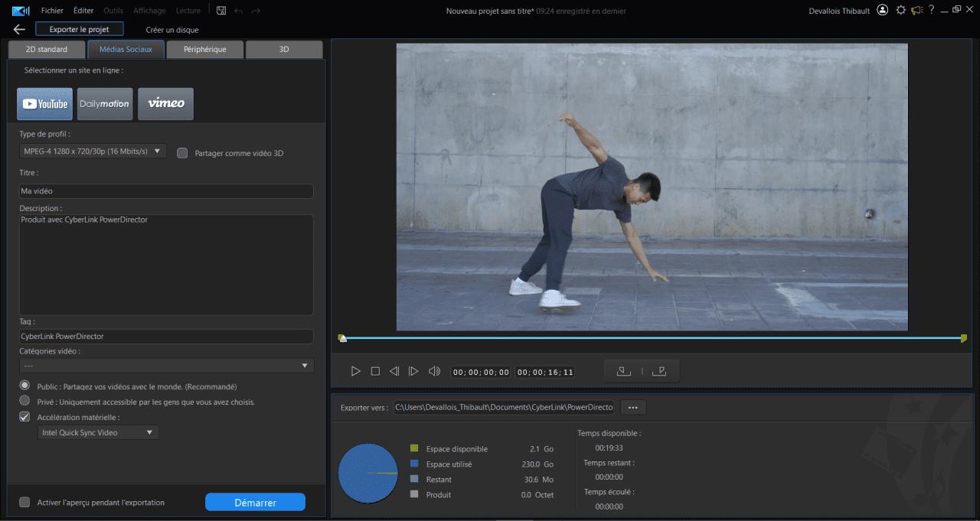980x521 pixels.
Task: Select the YouTube upload site
Action: (x=44, y=104)
